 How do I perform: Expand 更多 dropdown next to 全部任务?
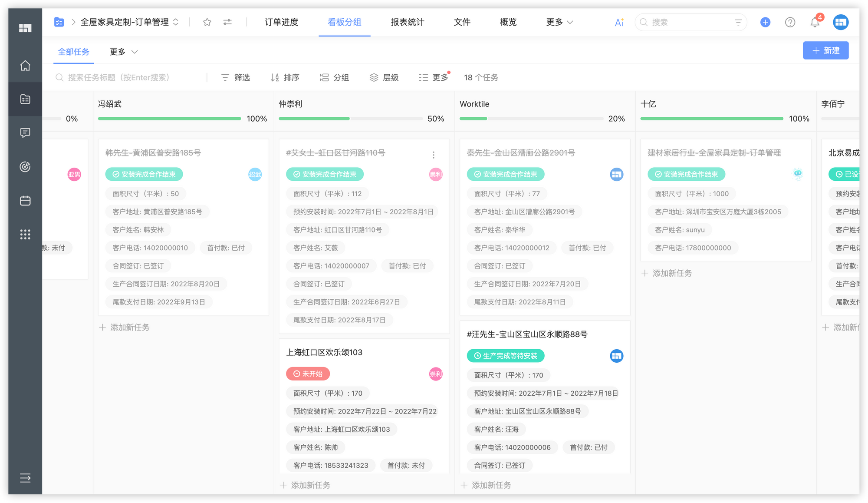(124, 52)
